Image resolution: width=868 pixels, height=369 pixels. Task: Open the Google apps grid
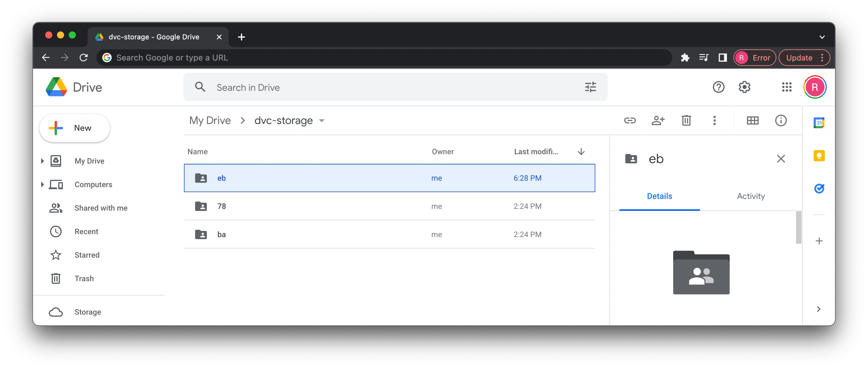coord(786,87)
